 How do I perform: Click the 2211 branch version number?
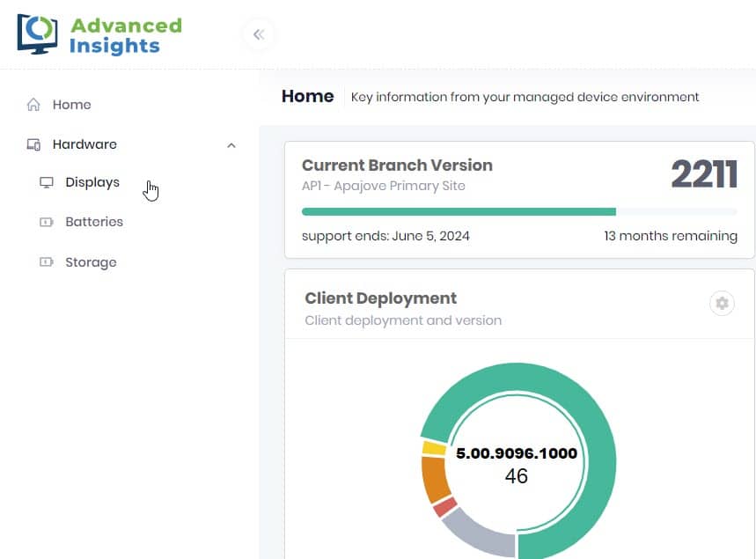[x=703, y=175]
